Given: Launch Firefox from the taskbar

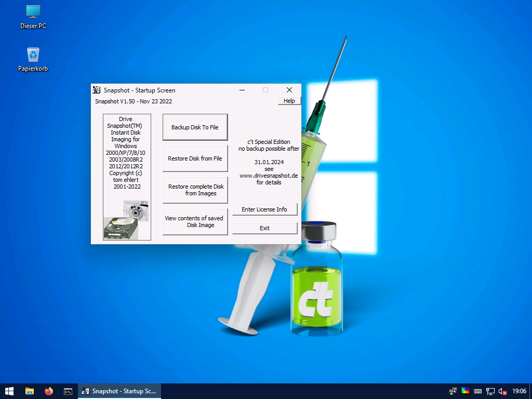Looking at the screenshot, I should pyautogui.click(x=49, y=391).
